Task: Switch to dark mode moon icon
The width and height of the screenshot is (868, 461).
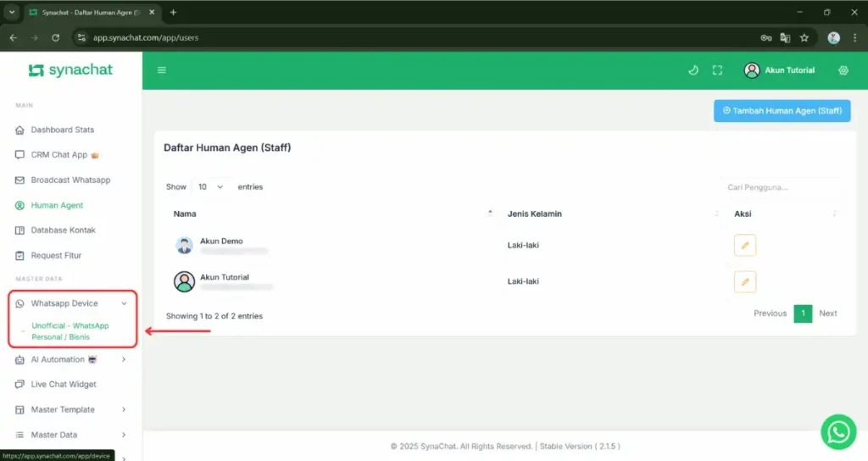Action: pos(693,70)
